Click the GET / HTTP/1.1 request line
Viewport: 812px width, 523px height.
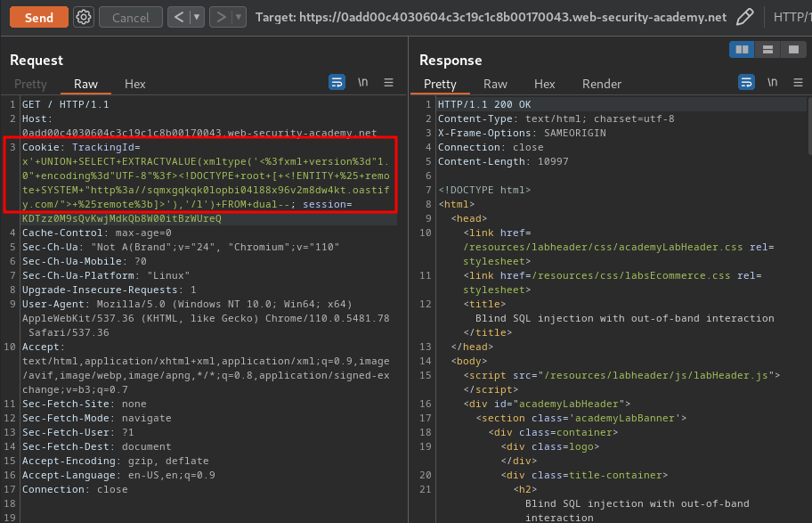point(66,104)
